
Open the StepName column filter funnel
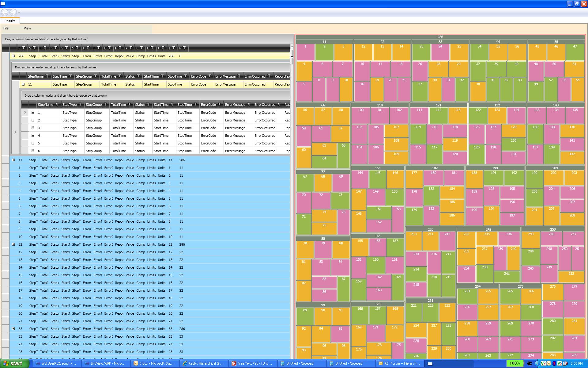[x=47, y=76]
